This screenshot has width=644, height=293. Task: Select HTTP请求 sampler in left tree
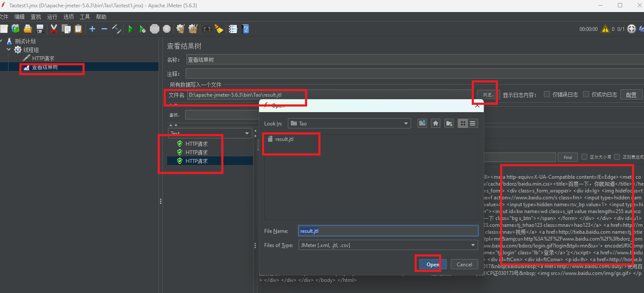pyautogui.click(x=43, y=58)
